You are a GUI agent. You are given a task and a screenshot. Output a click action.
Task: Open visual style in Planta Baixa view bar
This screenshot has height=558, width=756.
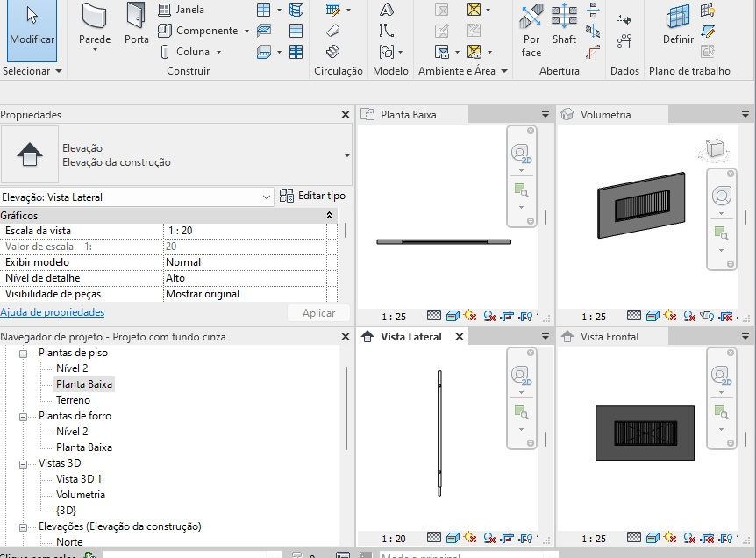(453, 317)
